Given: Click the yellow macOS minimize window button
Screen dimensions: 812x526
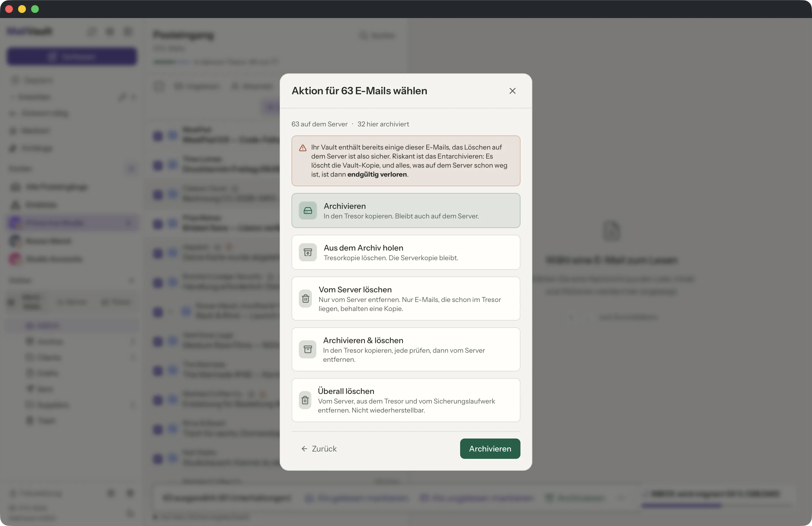Looking at the screenshot, I should click(22, 9).
